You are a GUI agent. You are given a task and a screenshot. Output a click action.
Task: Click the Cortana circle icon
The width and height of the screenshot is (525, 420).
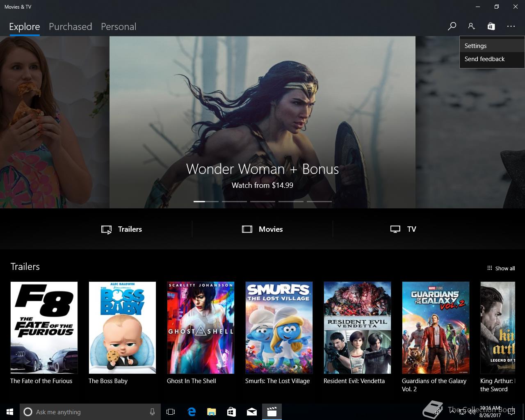click(27, 412)
